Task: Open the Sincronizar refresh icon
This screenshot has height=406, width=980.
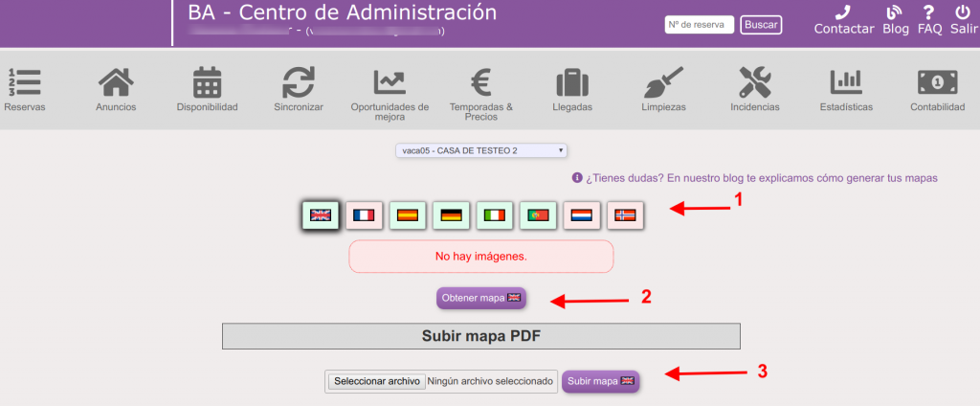Action: 299,82
